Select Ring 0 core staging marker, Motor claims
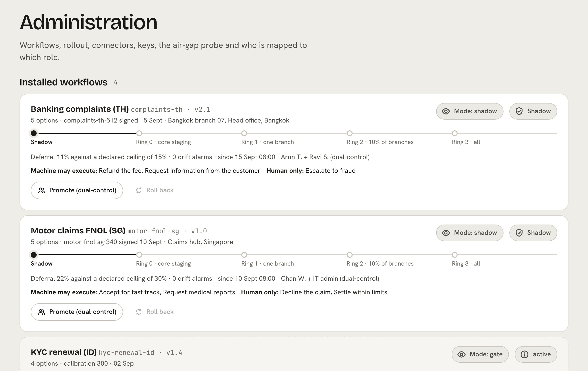The width and height of the screenshot is (588, 371). tap(139, 255)
